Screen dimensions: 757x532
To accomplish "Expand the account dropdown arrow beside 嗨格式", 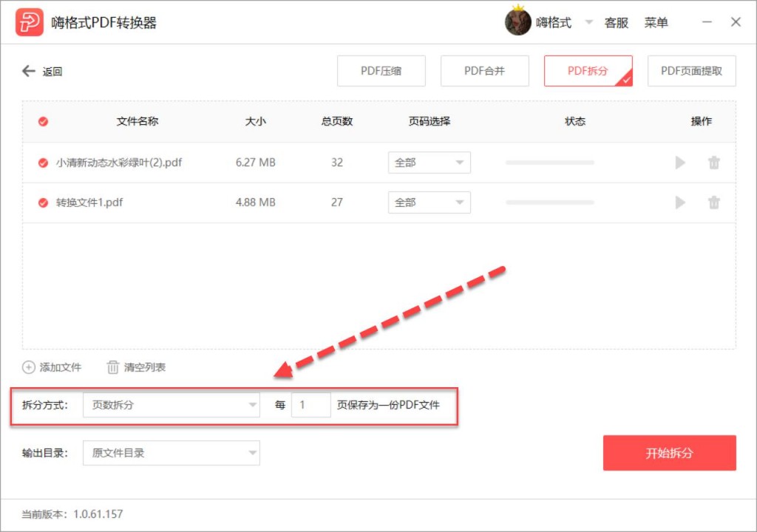I will pyautogui.click(x=588, y=22).
